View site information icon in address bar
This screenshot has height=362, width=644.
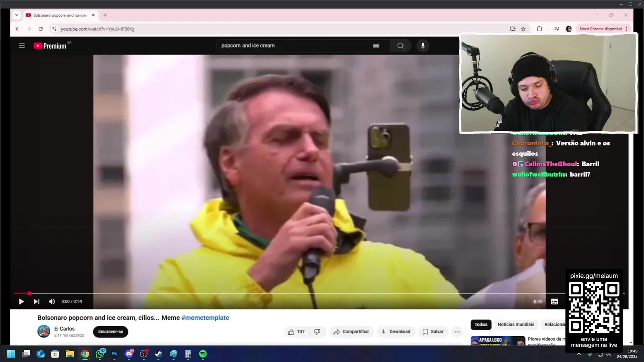54,29
